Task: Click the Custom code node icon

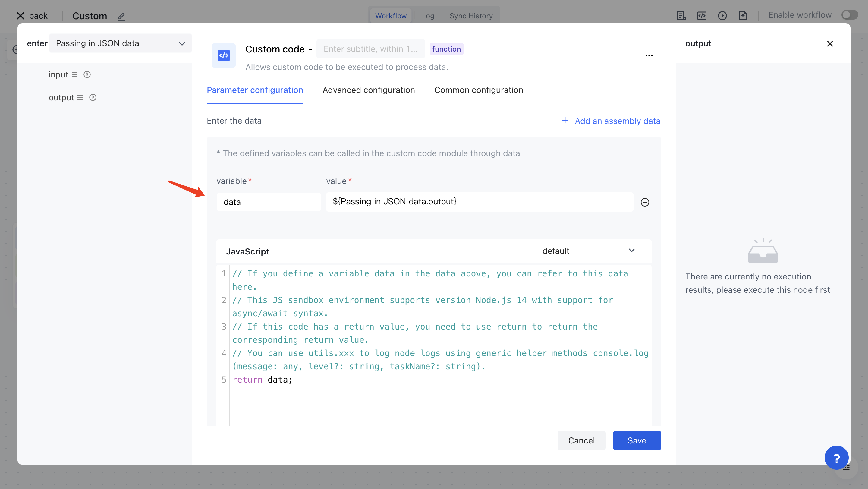Action: point(223,55)
